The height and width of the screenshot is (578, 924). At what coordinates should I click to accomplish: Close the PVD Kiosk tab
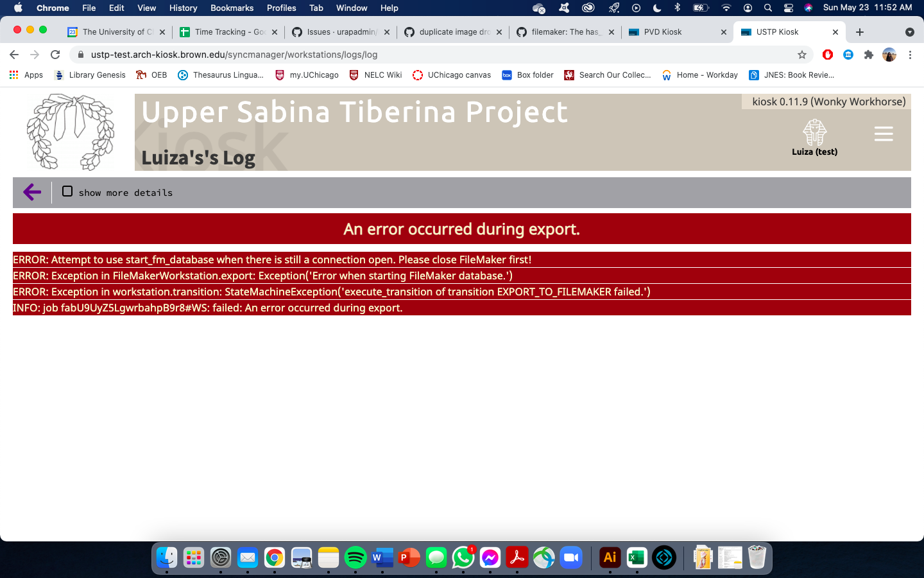[x=723, y=32]
